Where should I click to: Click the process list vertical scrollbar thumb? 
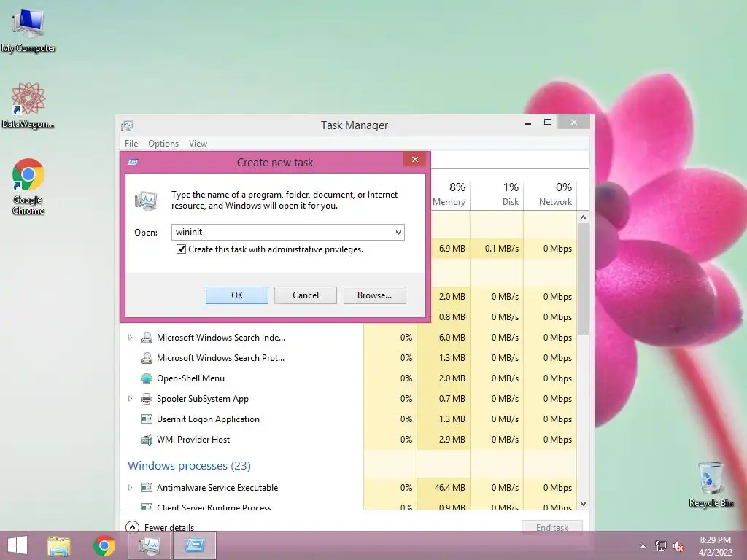pos(583,278)
